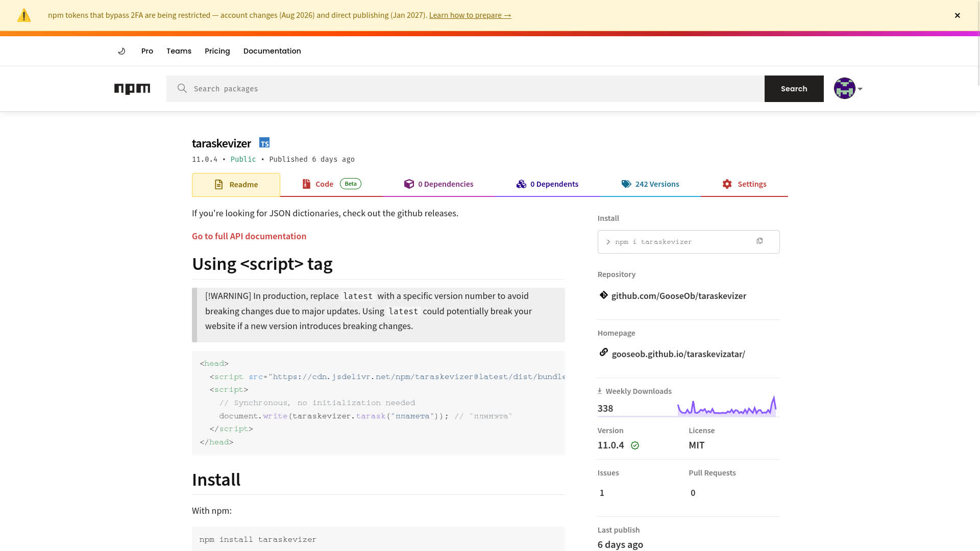Dismiss the npm token warning banner
Viewport: 980px width, 551px height.
pos(958,15)
